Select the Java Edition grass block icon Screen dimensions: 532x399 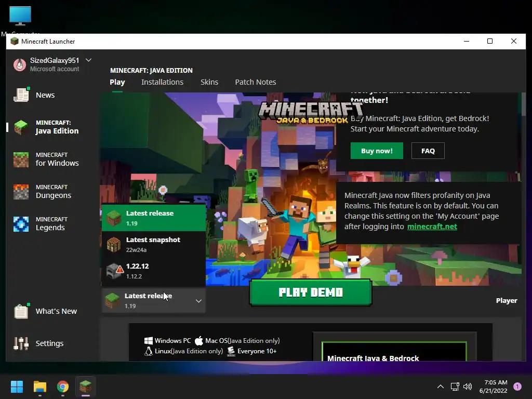(21, 127)
